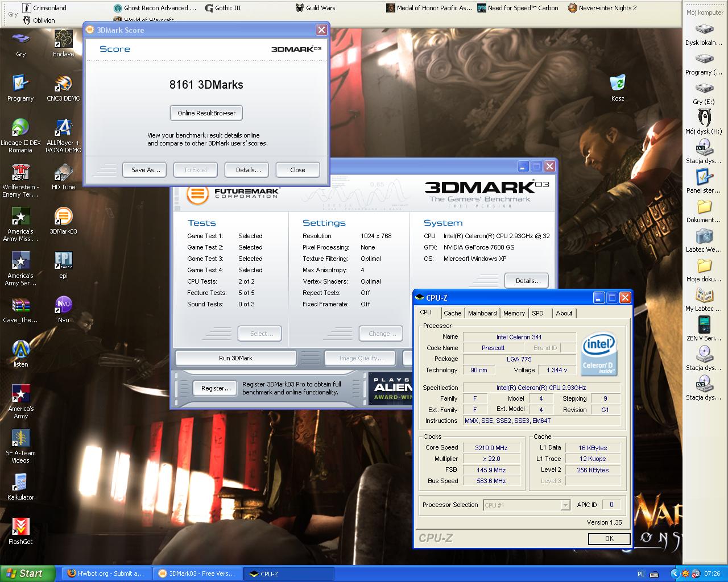Open the America's Army desktop icon
Viewport: 728px width, 582px height.
tap(21, 402)
